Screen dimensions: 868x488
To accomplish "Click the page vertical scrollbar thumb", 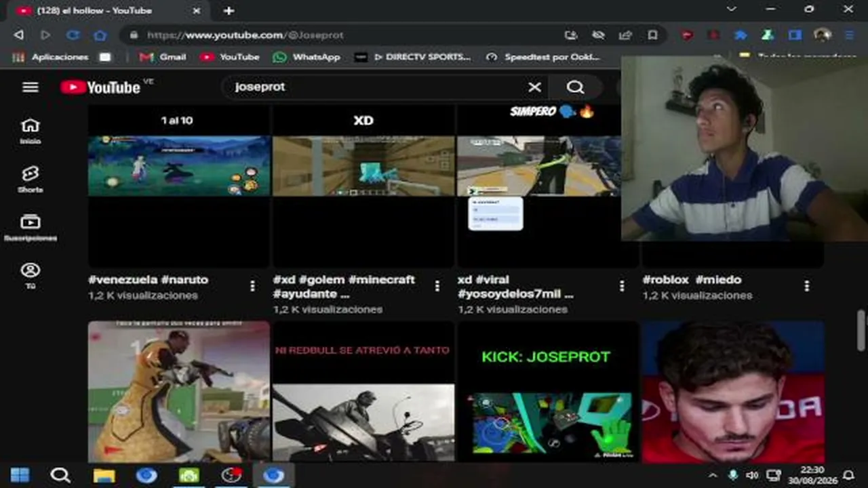I will coord(861,331).
